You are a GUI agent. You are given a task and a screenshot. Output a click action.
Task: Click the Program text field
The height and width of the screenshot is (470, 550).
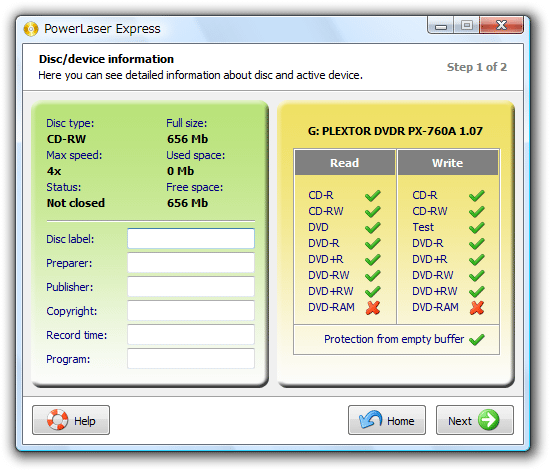191,359
